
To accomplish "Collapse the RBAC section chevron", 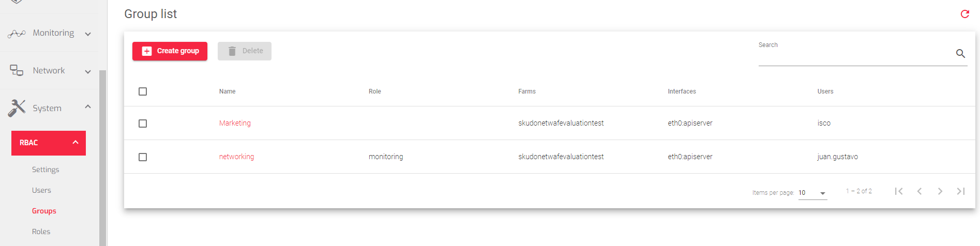I will click(x=76, y=142).
